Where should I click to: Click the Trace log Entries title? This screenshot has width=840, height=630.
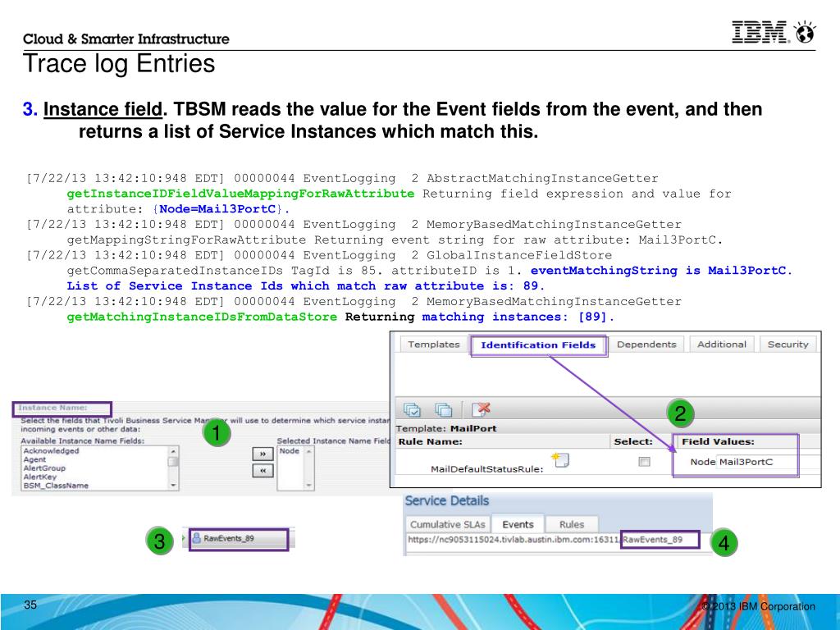[119, 63]
